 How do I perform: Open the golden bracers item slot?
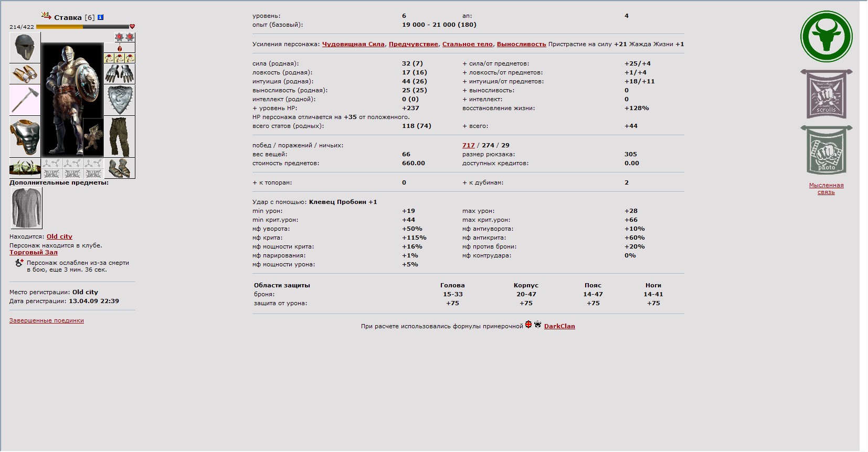25,74
